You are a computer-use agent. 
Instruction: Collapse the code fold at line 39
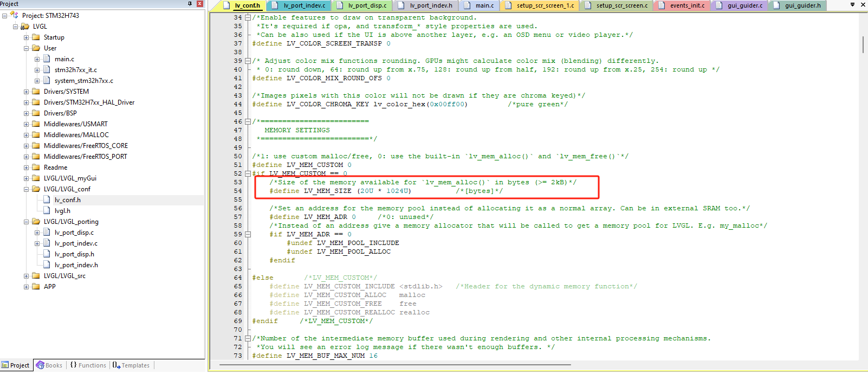(248, 61)
